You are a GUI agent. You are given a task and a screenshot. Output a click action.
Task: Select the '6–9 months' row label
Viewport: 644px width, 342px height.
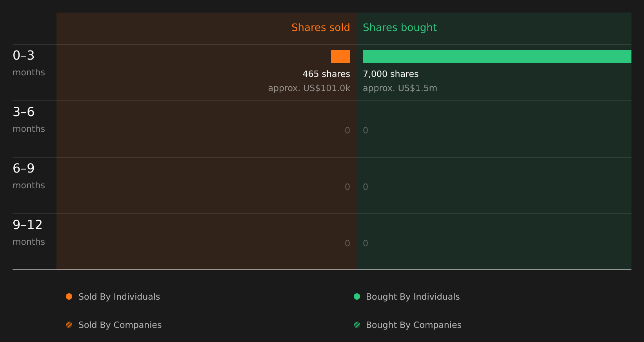click(29, 176)
